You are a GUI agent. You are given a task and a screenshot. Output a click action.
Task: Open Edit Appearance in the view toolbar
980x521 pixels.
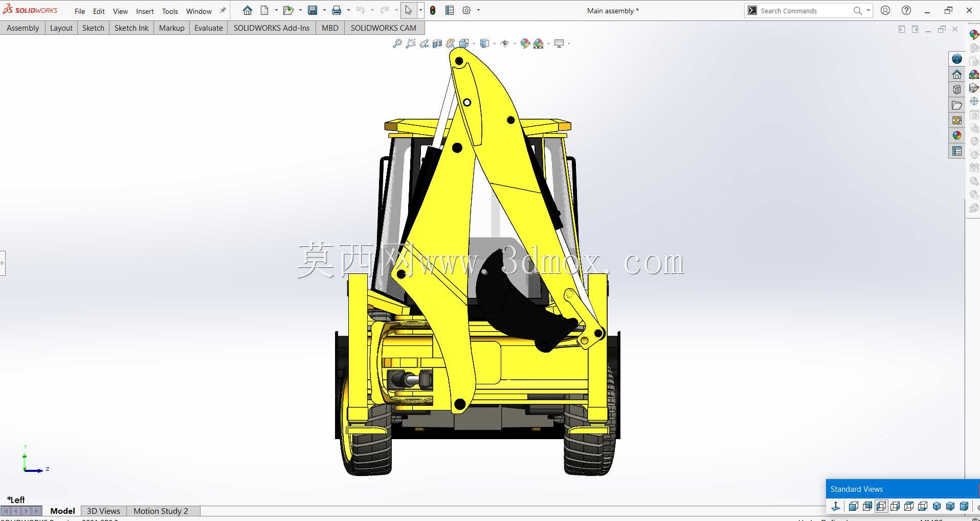pyautogui.click(x=525, y=44)
